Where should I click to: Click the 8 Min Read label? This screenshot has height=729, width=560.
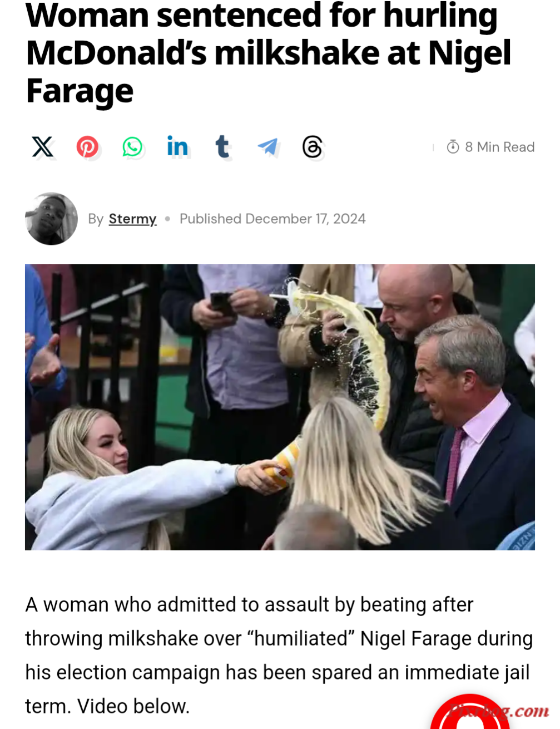pos(499,147)
